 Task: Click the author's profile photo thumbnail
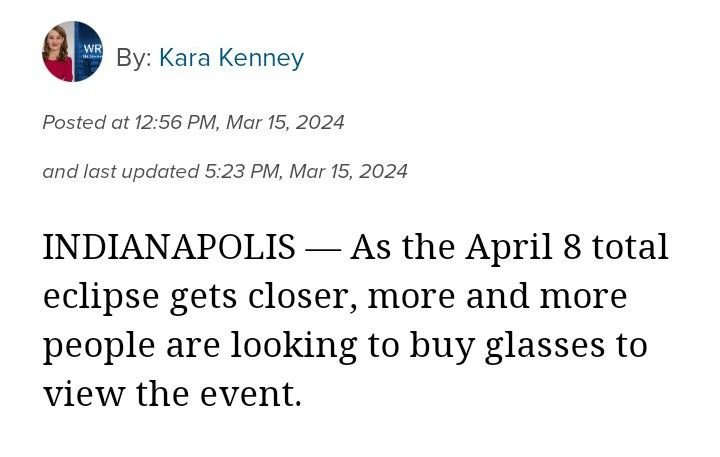[72, 51]
